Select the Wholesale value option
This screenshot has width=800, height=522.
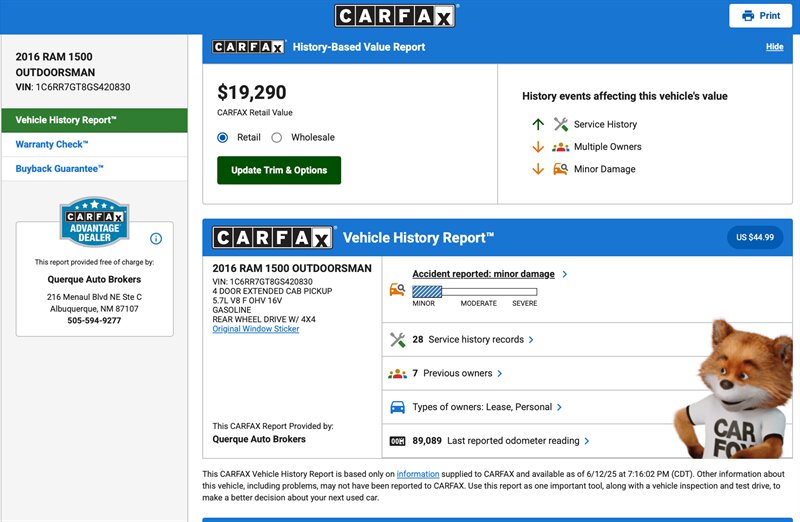coord(277,138)
